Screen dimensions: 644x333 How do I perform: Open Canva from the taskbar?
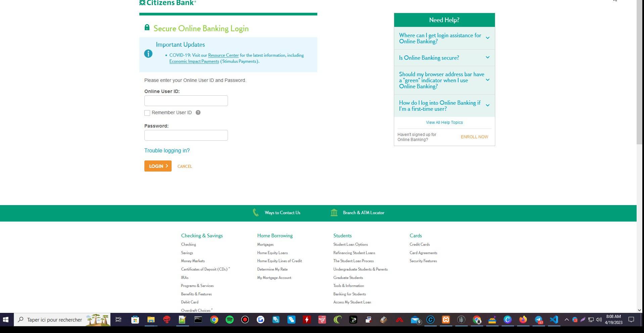(x=508, y=320)
